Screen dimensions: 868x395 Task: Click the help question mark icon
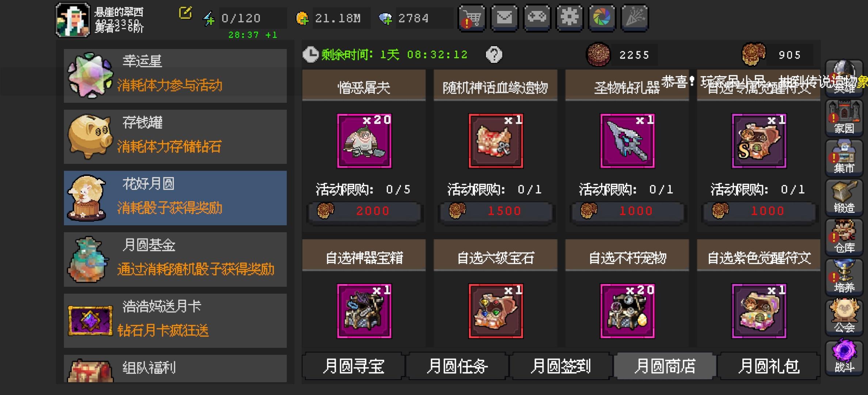coord(494,55)
